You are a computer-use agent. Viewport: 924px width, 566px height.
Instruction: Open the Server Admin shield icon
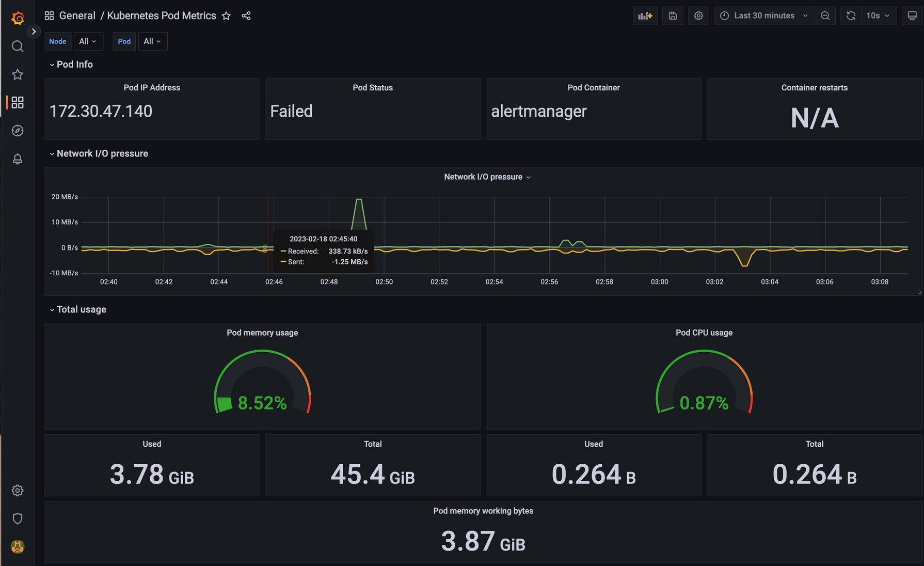(18, 518)
